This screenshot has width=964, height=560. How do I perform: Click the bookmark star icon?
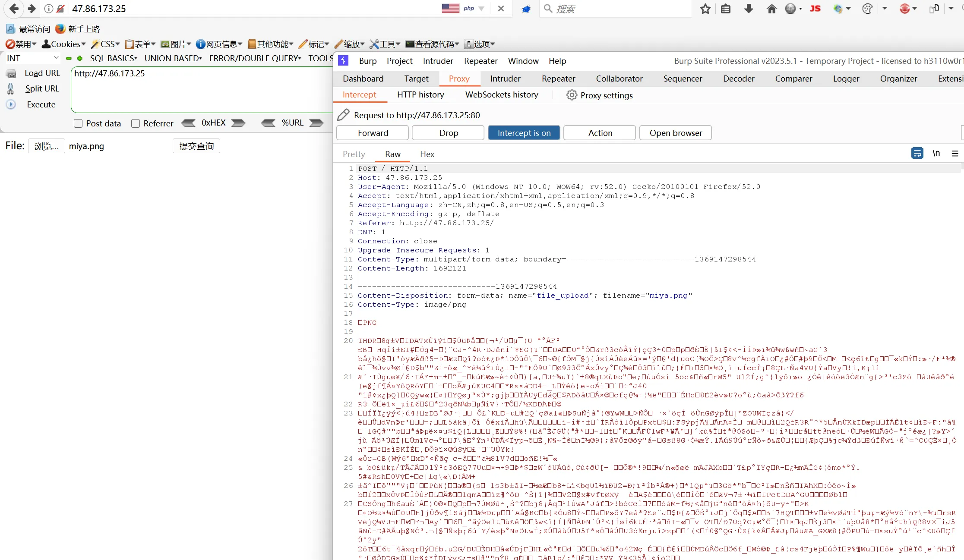tap(705, 9)
